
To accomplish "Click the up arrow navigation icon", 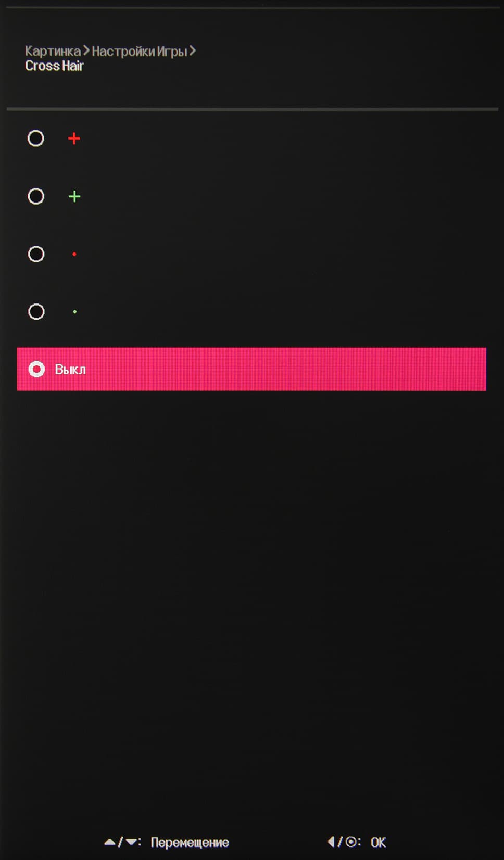I will tap(110, 842).
